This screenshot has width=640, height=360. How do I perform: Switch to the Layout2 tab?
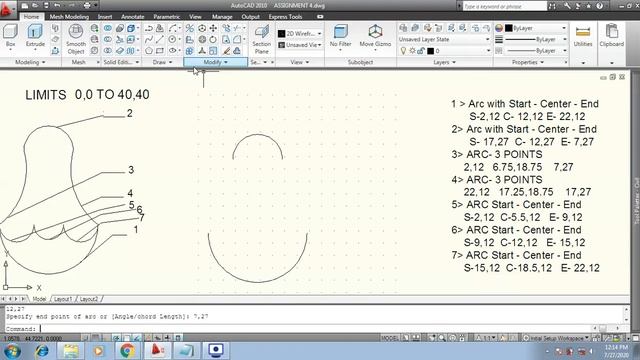coord(89,299)
